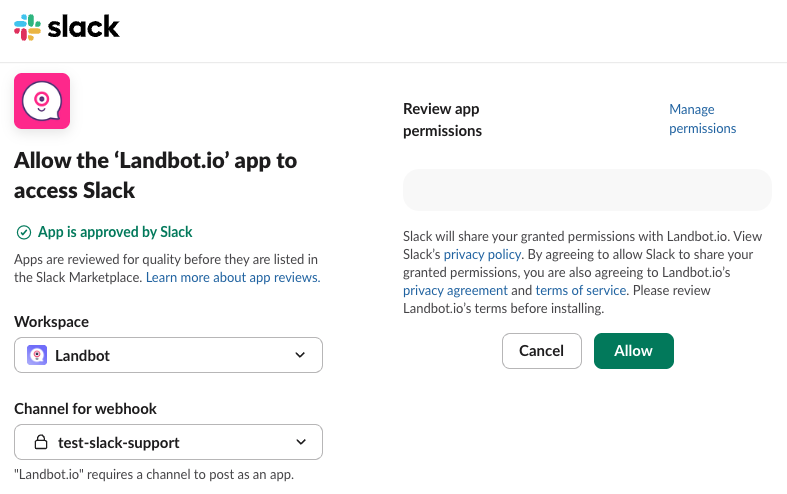Click the Review app permissions heading
The width and height of the screenshot is (787, 494).
point(442,120)
